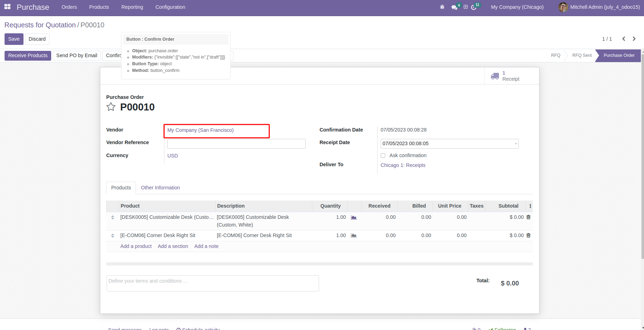The image size is (644, 330).
Task: Delete the Corner Desk Right Sit line
Action: click(x=528, y=235)
